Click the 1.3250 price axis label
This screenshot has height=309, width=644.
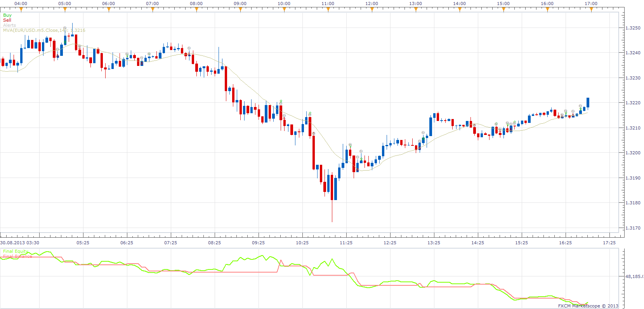point(633,28)
